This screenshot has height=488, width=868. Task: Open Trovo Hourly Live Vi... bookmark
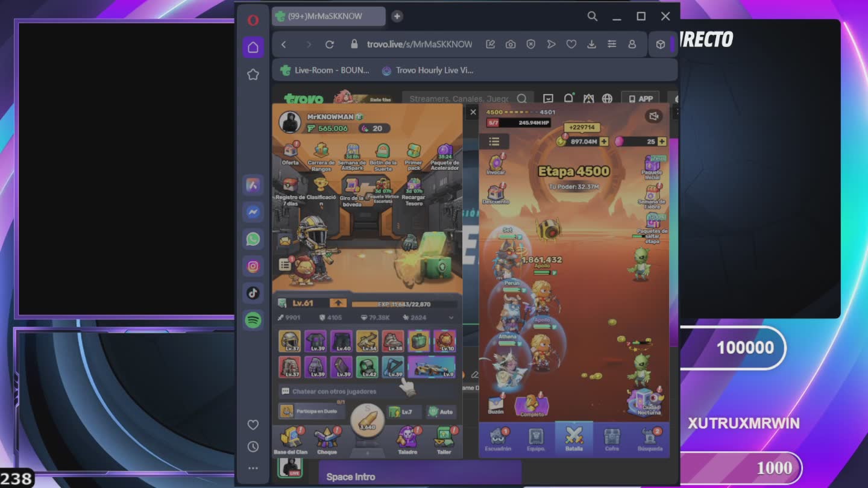[x=428, y=70]
